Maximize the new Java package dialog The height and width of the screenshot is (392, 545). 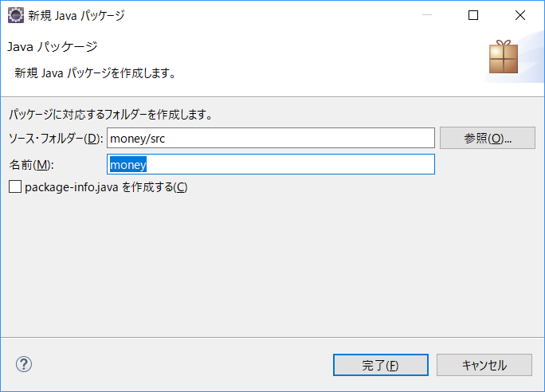point(473,15)
